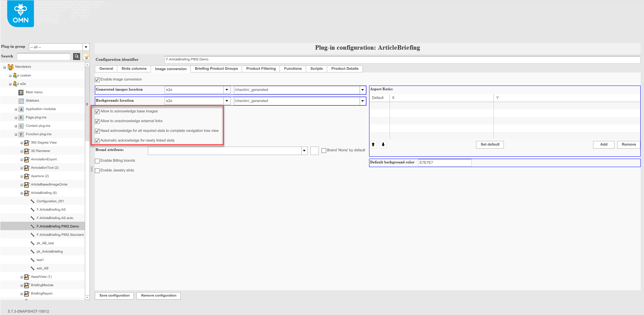Click the Sidebars icon in the tree
The image size is (644, 315).
point(21,100)
